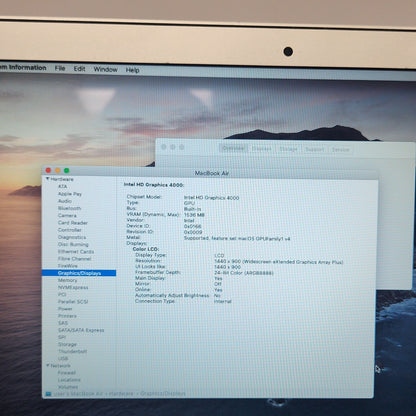Open the System Information app menu
Image resolution: width=416 pixels, height=416 pixels.
tap(23, 67)
